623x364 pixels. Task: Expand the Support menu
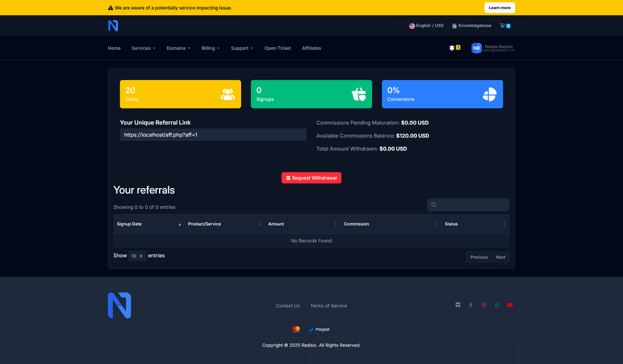[242, 48]
